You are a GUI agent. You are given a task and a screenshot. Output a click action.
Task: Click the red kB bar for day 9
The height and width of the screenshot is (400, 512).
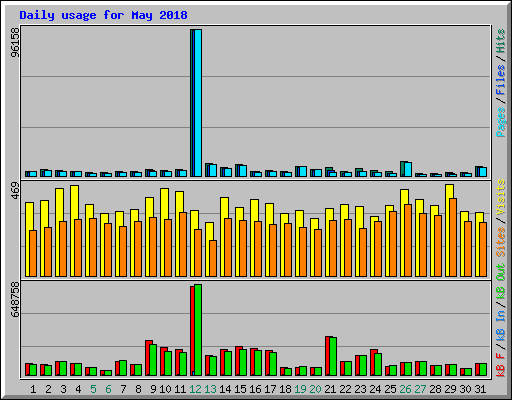[147, 358]
